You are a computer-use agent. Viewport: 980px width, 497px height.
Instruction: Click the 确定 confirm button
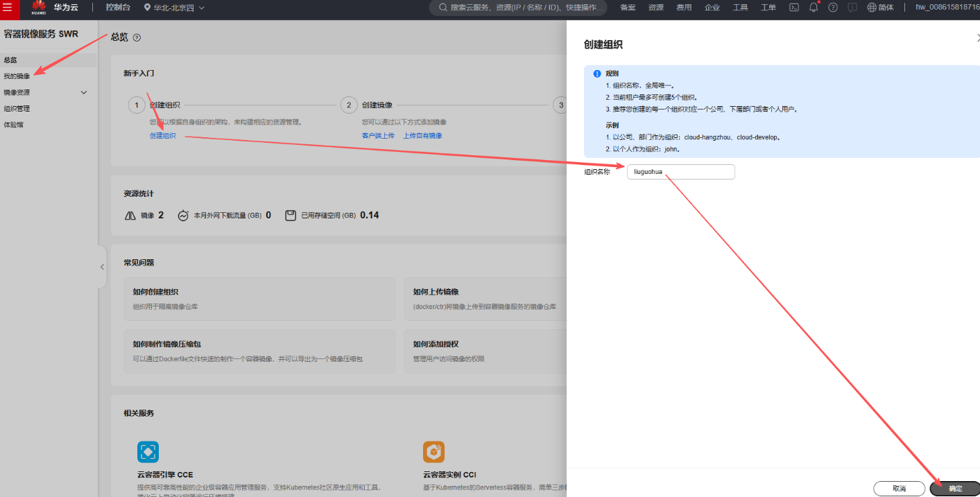[955, 489]
